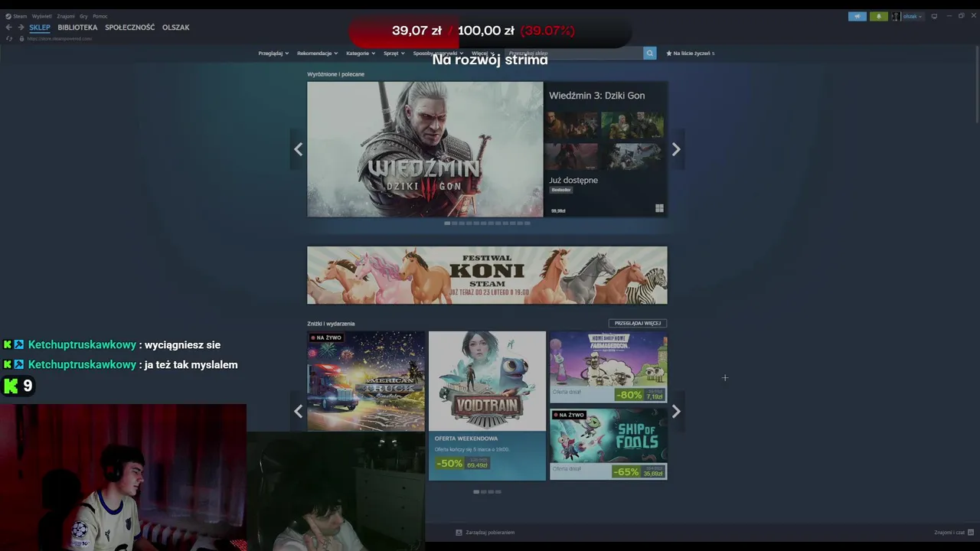Click the Voidtrain -50% discount price
Screen dimensions: 980x551
tap(462, 464)
